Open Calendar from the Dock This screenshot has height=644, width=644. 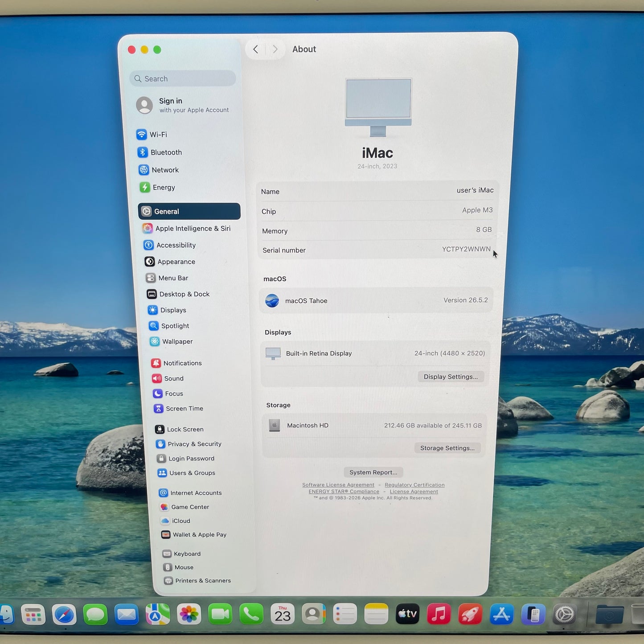pos(283,615)
